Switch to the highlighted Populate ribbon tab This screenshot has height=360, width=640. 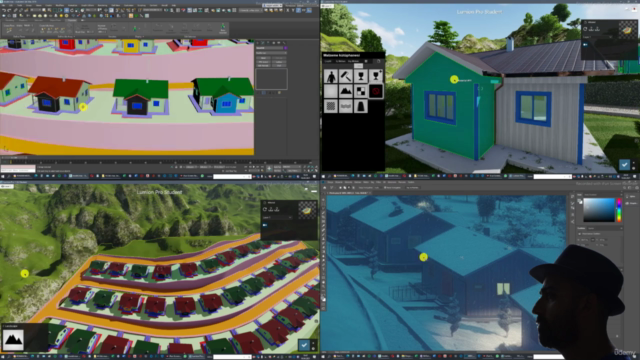[x=72, y=20]
